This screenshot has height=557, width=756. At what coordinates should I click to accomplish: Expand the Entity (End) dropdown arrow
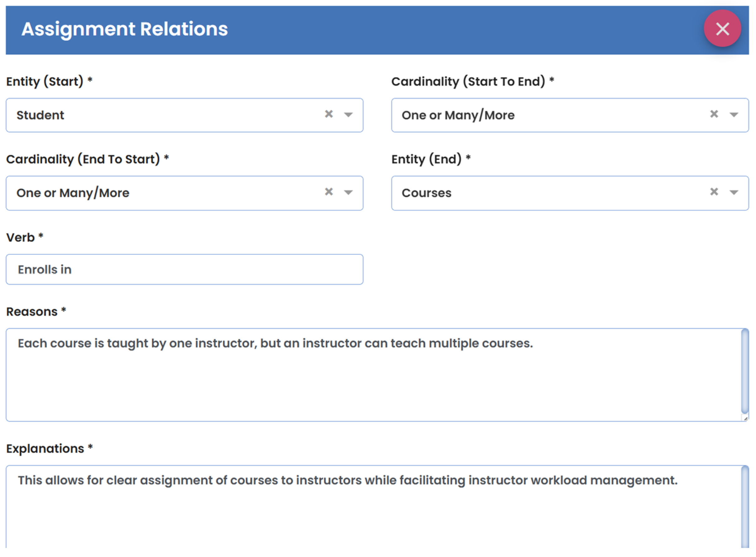(734, 193)
